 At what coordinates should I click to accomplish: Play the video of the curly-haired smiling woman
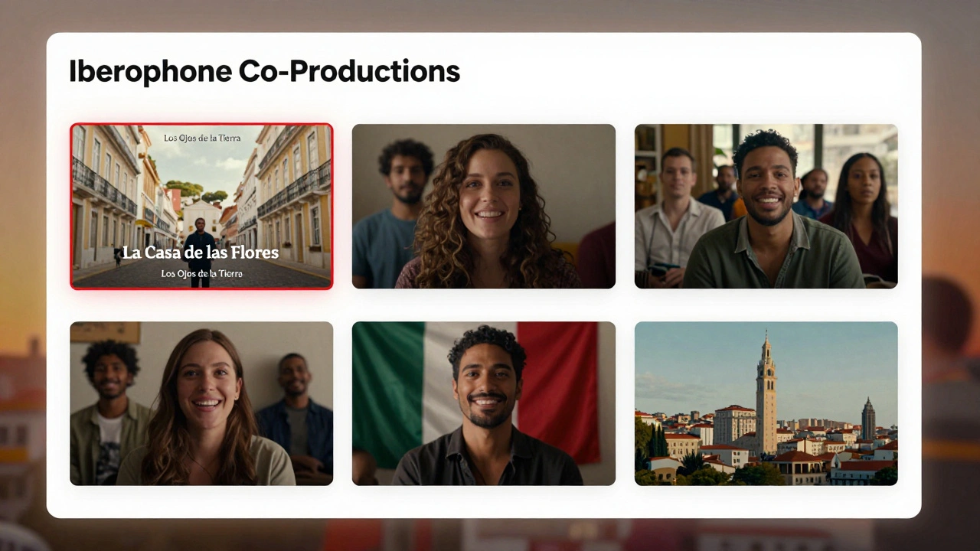[483, 206]
